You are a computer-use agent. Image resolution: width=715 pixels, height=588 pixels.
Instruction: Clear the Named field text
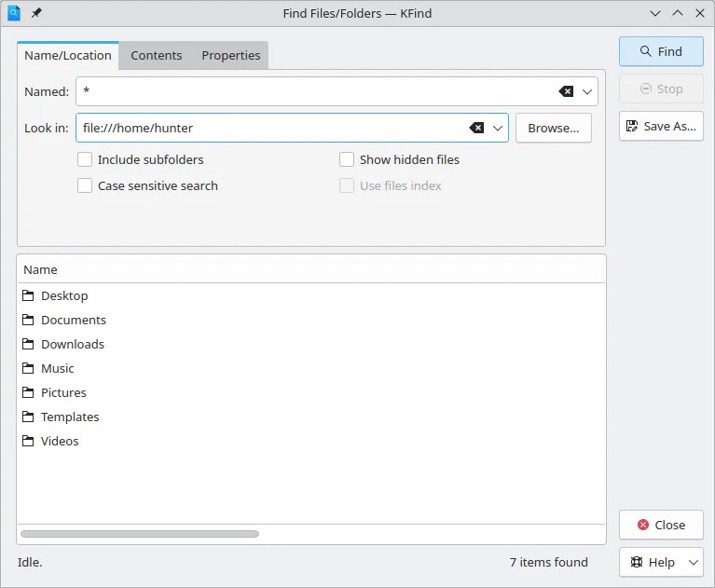[566, 91]
